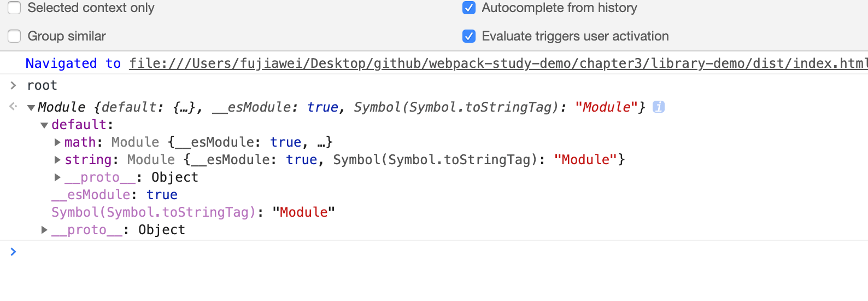868x301 pixels.
Task: Enable the Group similar checkbox
Action: 15,36
